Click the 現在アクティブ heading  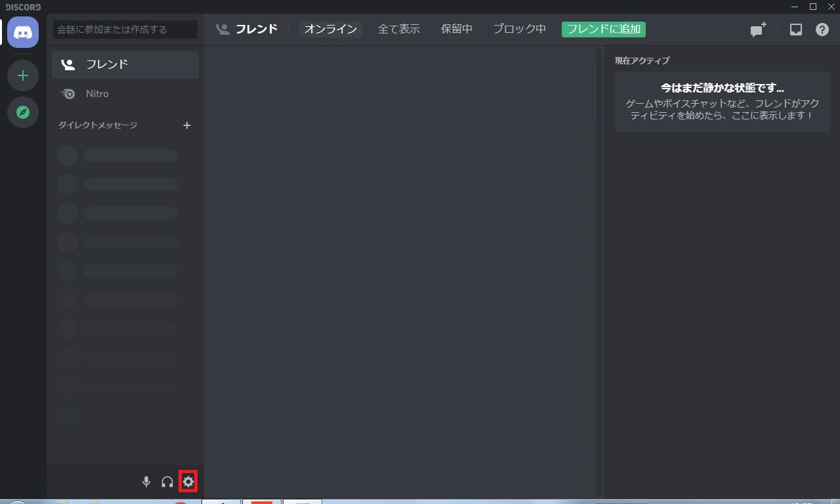click(x=642, y=61)
